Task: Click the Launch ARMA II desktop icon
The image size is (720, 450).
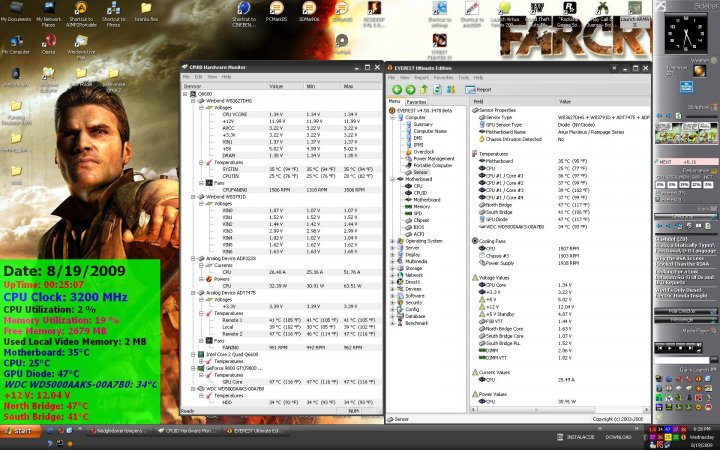Action: (635, 14)
